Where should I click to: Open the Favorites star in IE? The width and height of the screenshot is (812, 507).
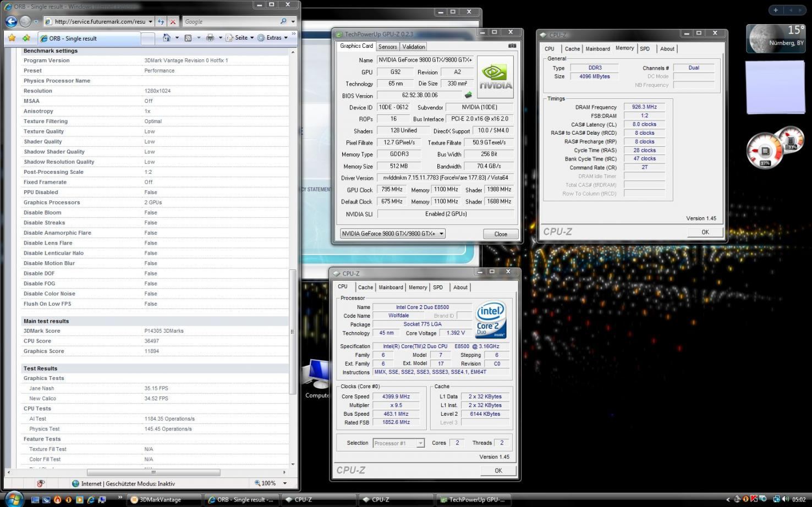click(x=12, y=38)
